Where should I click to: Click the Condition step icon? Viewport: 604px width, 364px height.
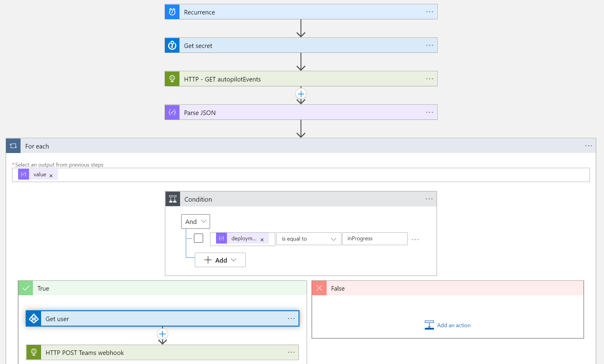pyautogui.click(x=173, y=199)
